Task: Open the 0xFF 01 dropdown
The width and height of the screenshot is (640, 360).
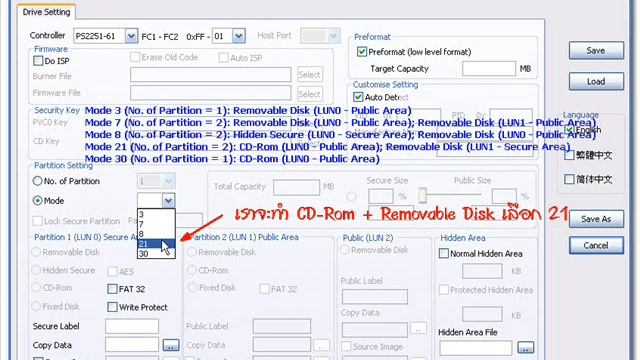Action: [239, 36]
